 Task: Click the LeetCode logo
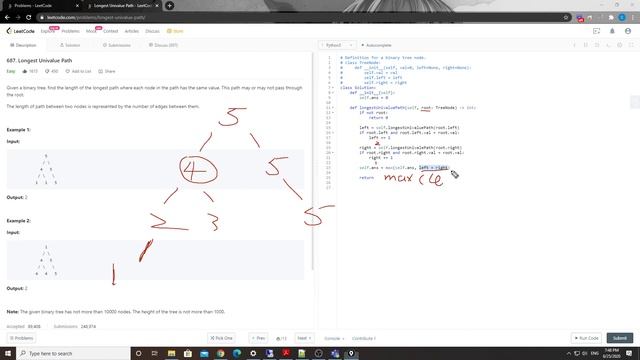coord(20,31)
